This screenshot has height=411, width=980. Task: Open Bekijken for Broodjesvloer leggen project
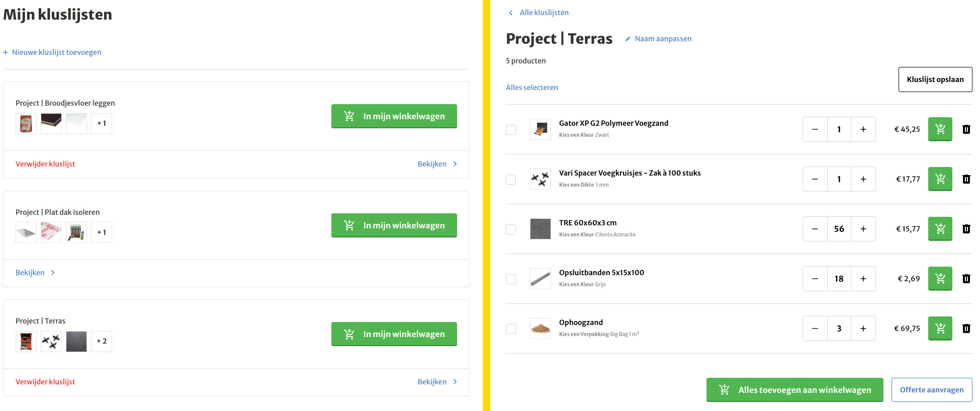[x=437, y=164]
